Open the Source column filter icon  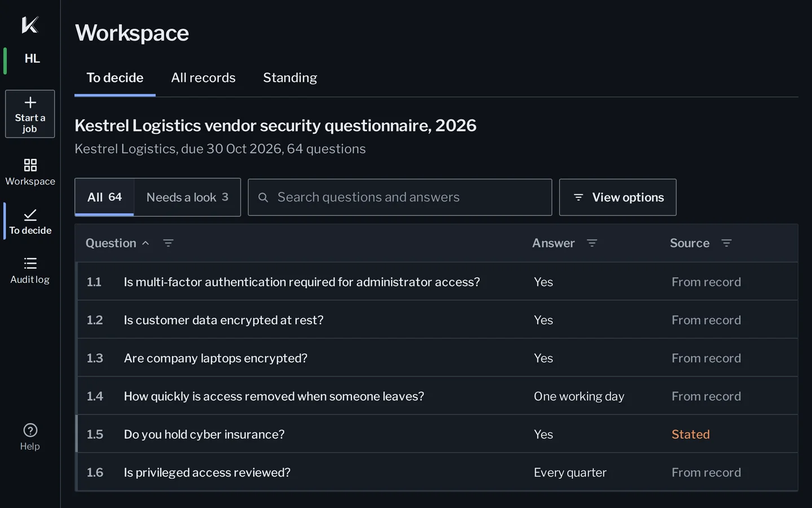point(726,243)
